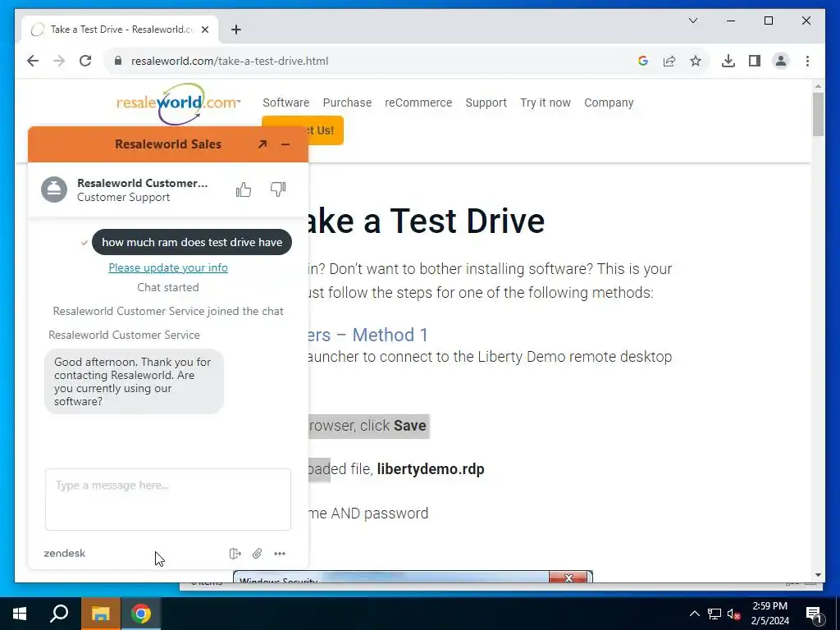Open the Try it now menu

coord(546,103)
